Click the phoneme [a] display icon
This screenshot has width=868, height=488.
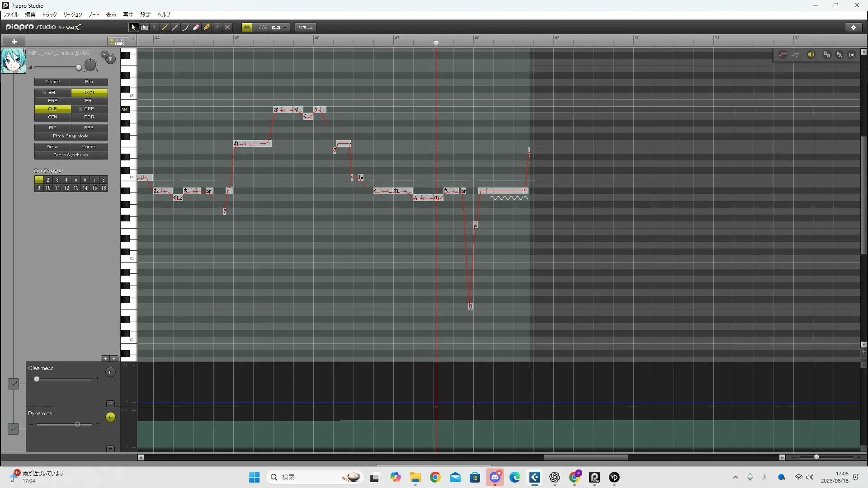(x=852, y=55)
